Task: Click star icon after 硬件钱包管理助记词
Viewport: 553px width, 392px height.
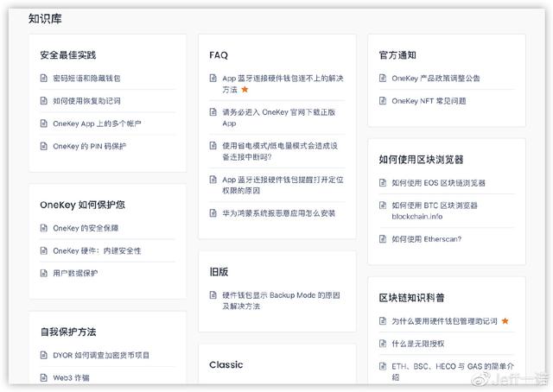Action: click(x=505, y=321)
